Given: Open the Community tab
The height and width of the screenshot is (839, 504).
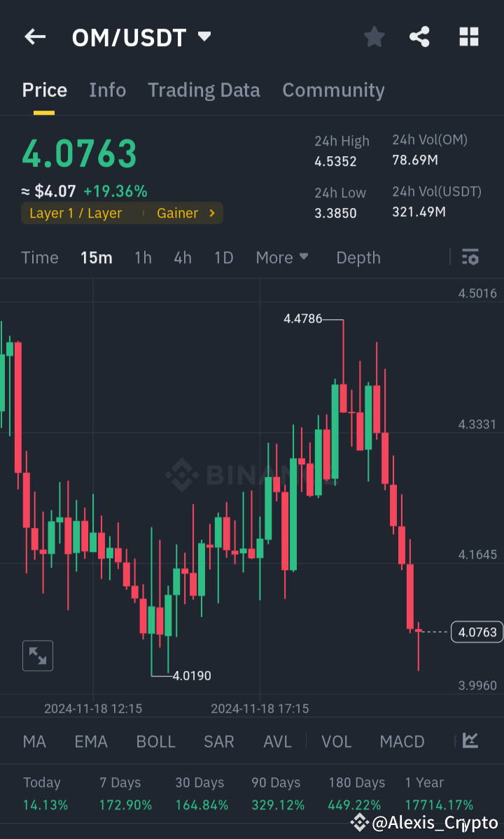Looking at the screenshot, I should coord(333,90).
